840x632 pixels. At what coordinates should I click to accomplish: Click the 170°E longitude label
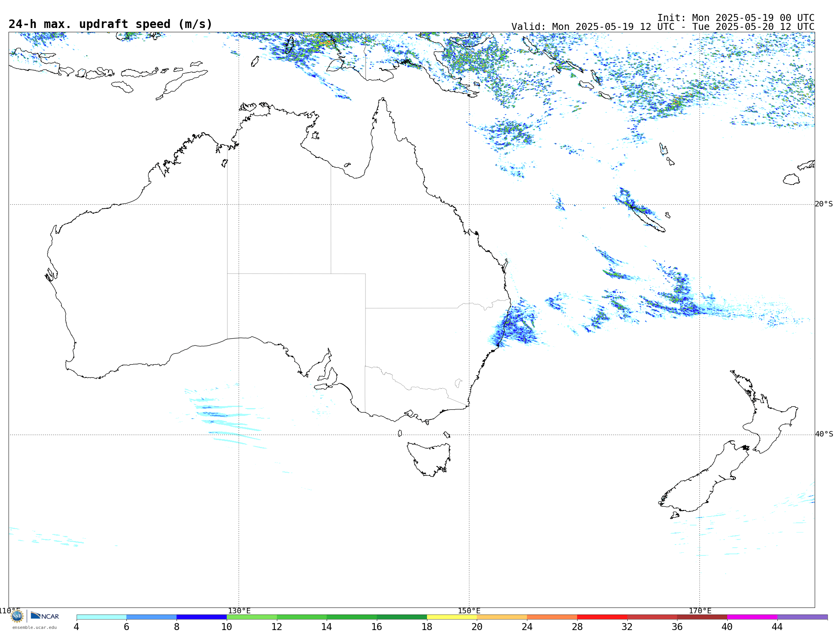700,611
